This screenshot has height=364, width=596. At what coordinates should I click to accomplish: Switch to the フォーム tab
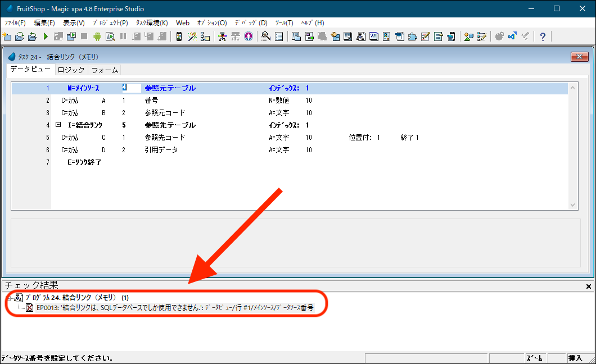[105, 70]
